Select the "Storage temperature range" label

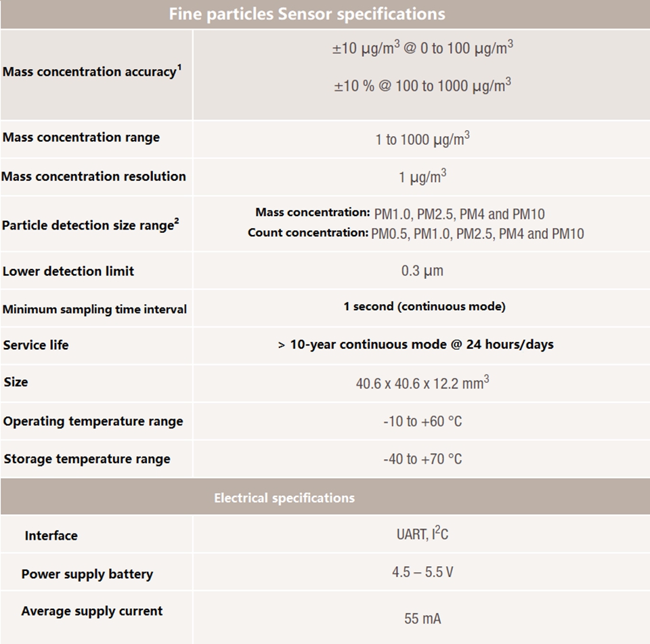point(87,459)
